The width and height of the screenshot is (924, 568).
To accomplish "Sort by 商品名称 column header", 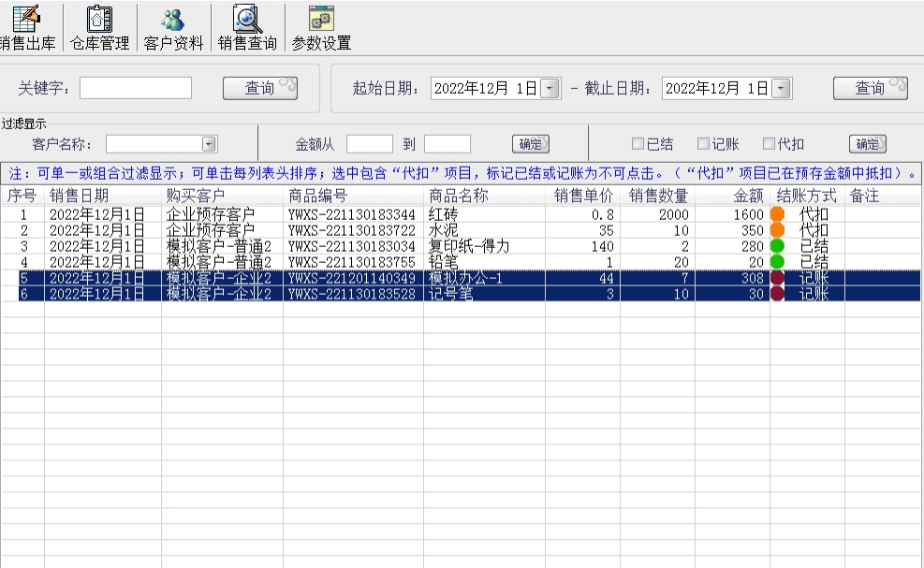I will click(x=484, y=195).
